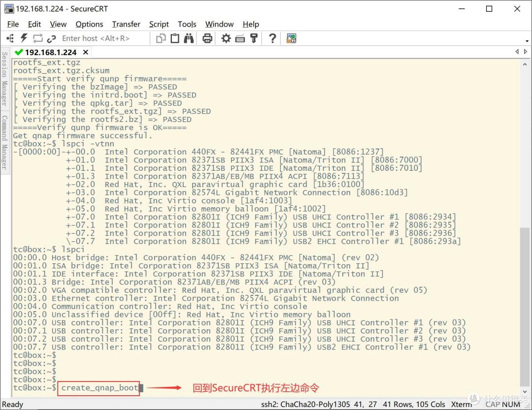
Task: Click the Print icon
Action: point(207,38)
